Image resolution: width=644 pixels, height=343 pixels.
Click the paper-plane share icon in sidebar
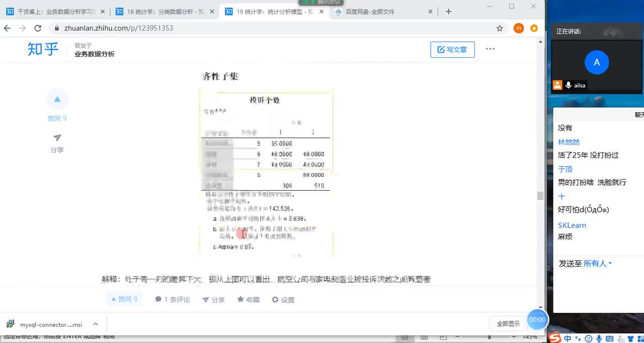[57, 138]
